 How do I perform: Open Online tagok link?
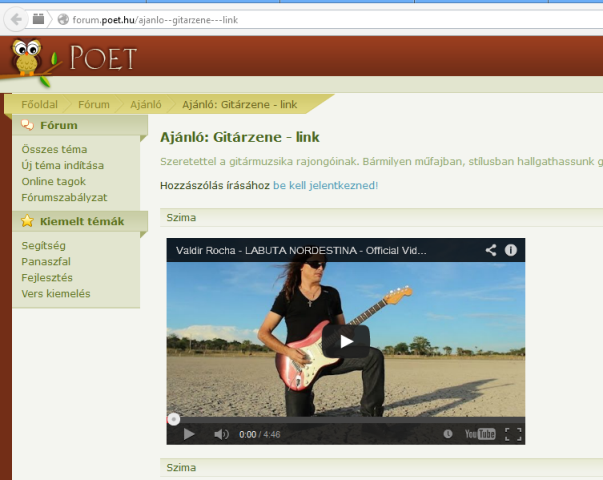tap(53, 182)
